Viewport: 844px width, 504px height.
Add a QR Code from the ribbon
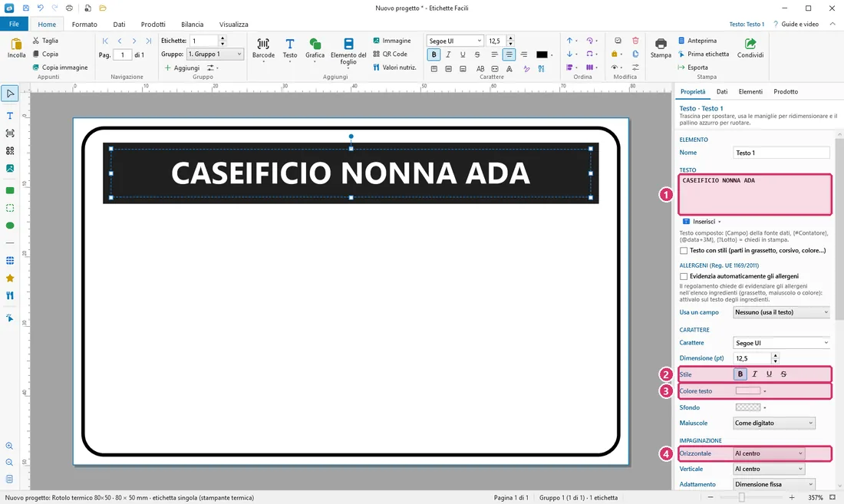click(391, 54)
